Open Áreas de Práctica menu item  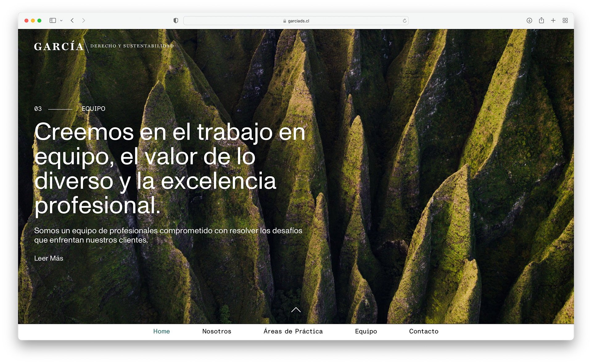[293, 331]
